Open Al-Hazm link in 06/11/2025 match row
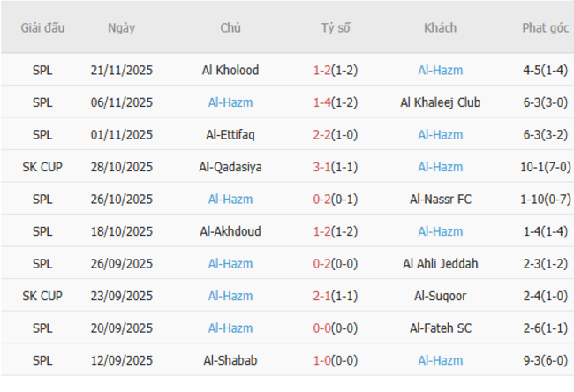The width and height of the screenshot is (574, 392). [230, 102]
